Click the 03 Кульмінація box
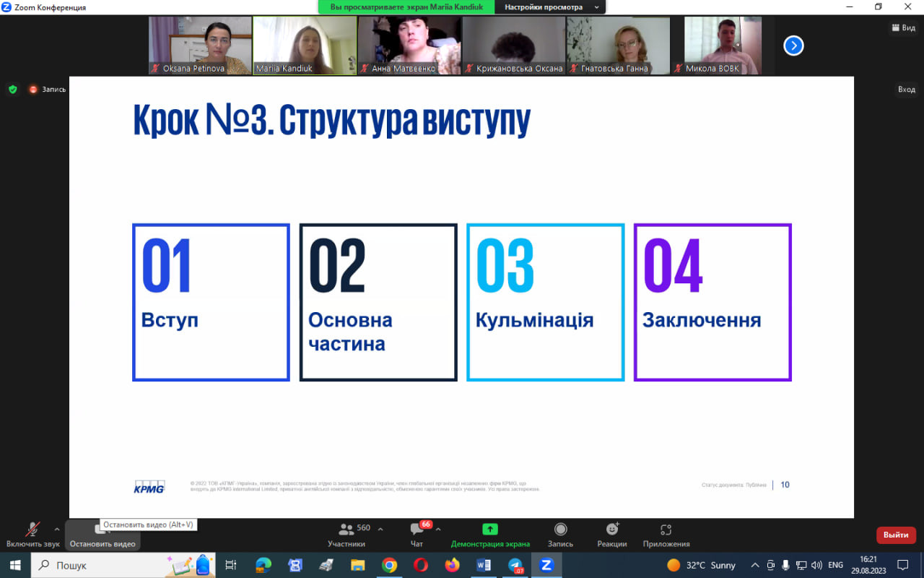 pyautogui.click(x=546, y=302)
